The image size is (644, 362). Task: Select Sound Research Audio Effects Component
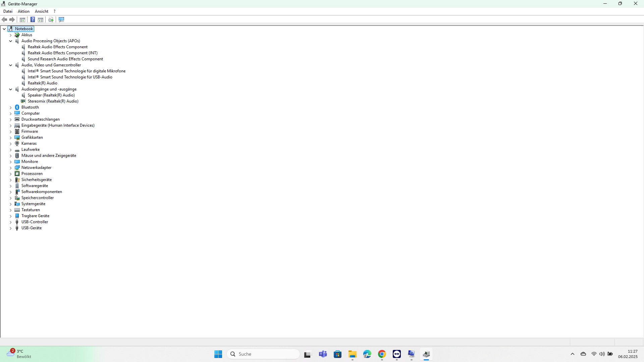pos(65,59)
